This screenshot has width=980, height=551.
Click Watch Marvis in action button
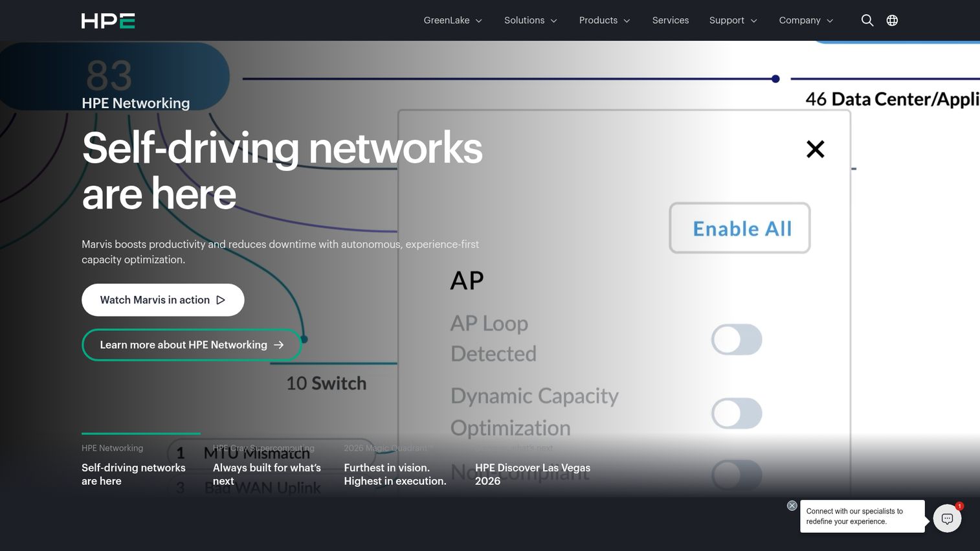[163, 300]
